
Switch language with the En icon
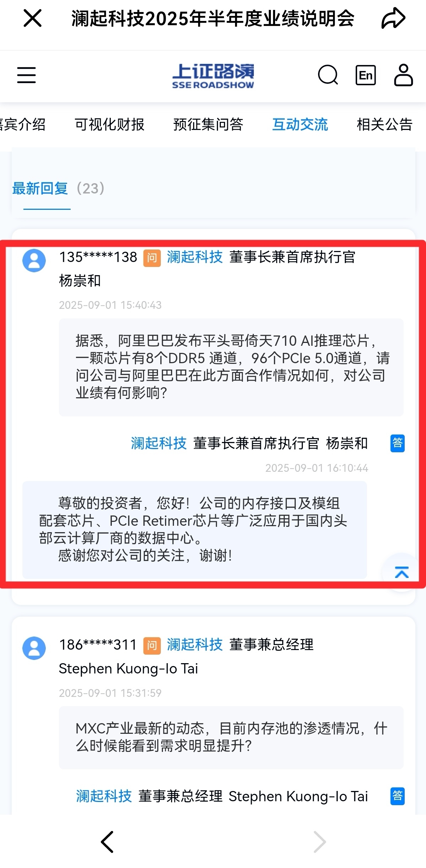tap(366, 75)
